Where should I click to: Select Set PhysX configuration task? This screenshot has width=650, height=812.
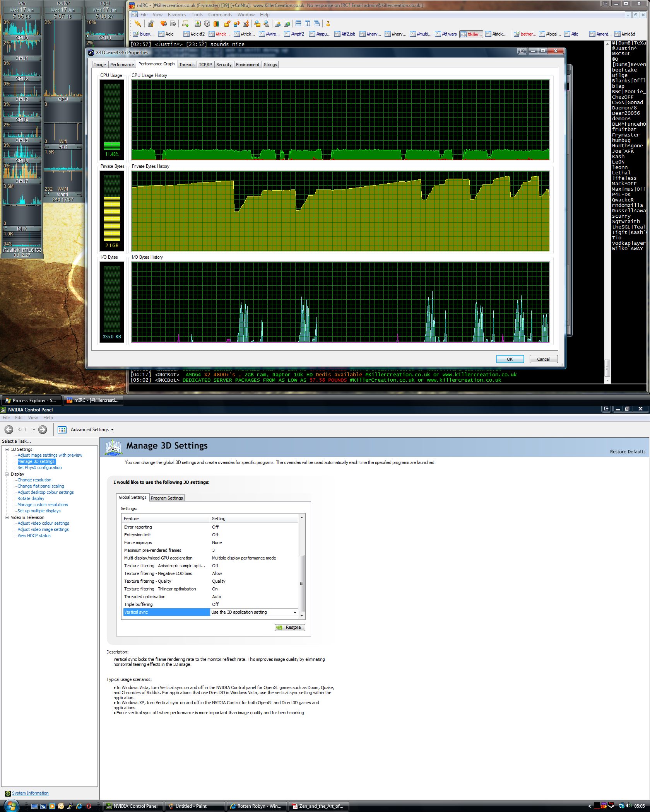click(39, 467)
